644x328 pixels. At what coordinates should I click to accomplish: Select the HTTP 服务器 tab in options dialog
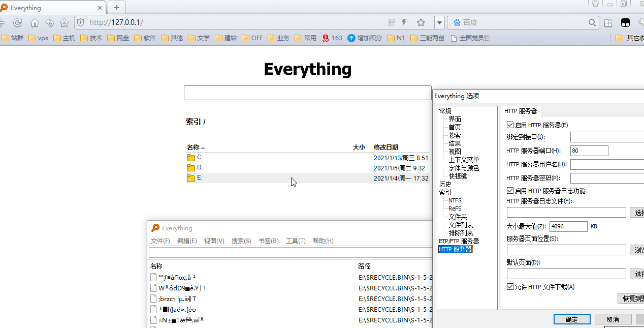coord(521,111)
